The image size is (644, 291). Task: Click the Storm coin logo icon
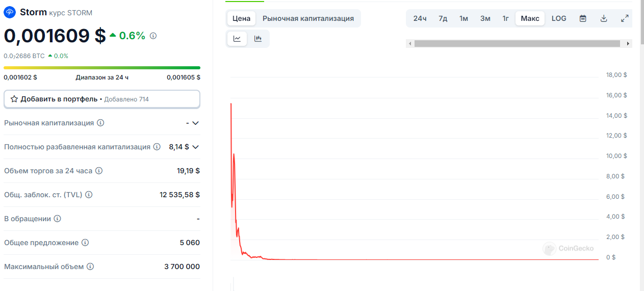pyautogui.click(x=10, y=12)
